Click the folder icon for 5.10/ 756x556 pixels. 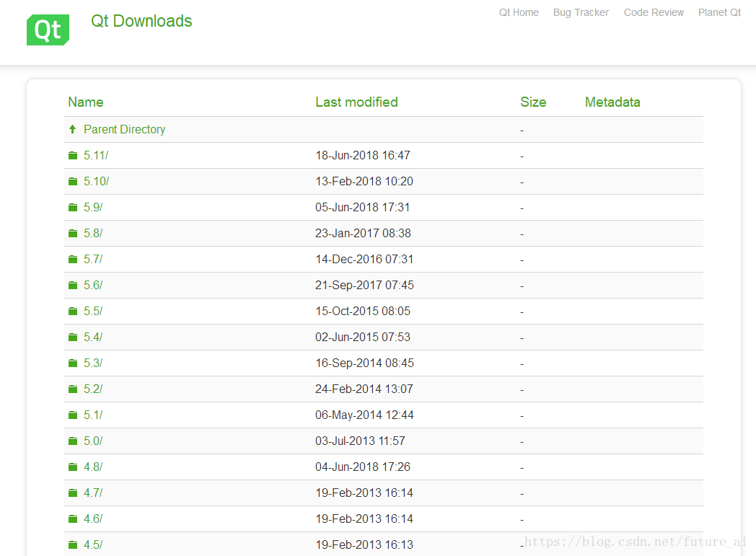tap(73, 181)
